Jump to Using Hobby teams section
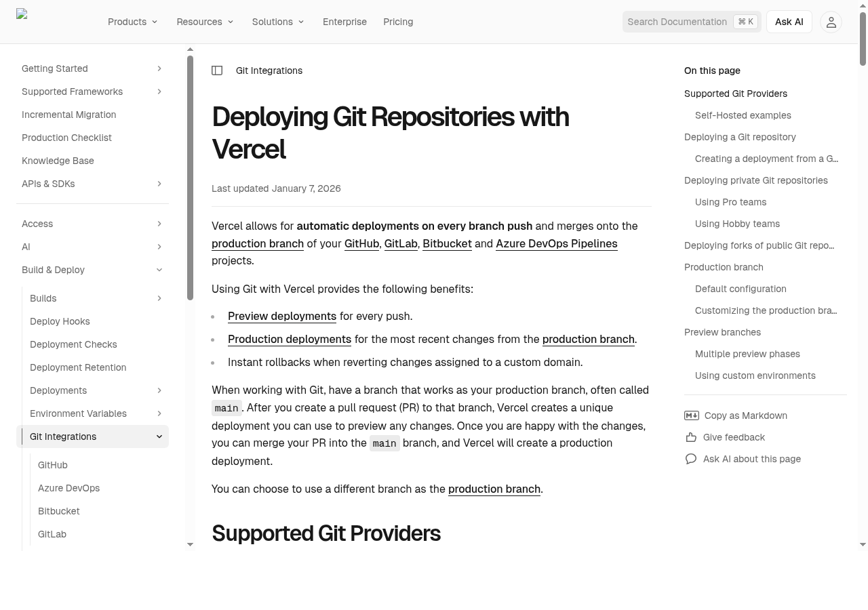The image size is (868, 610). pos(737,224)
